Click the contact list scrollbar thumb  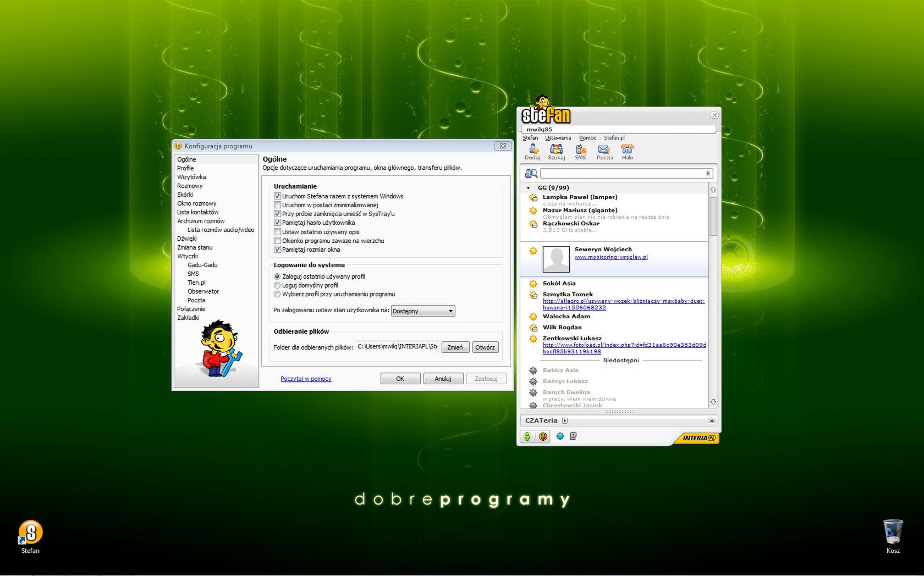click(713, 216)
